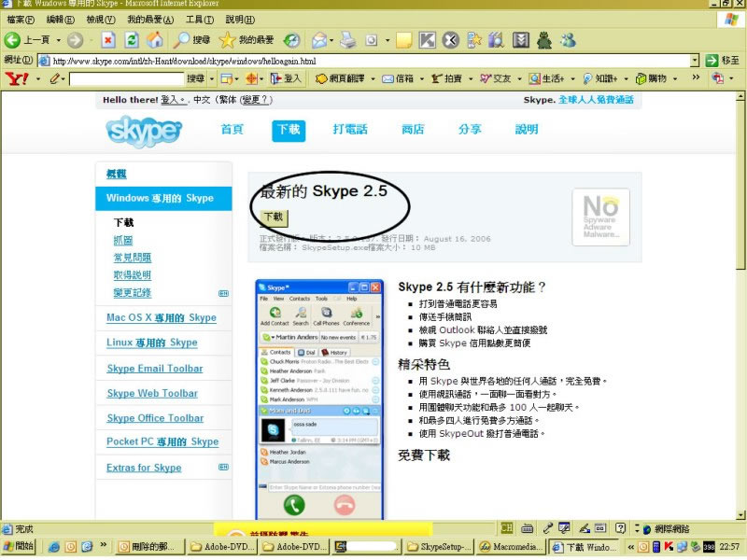Image resolution: width=747 pixels, height=560 pixels.
Task: Open Yahoo toolbar 拍賣 auction button
Action: coord(446,78)
